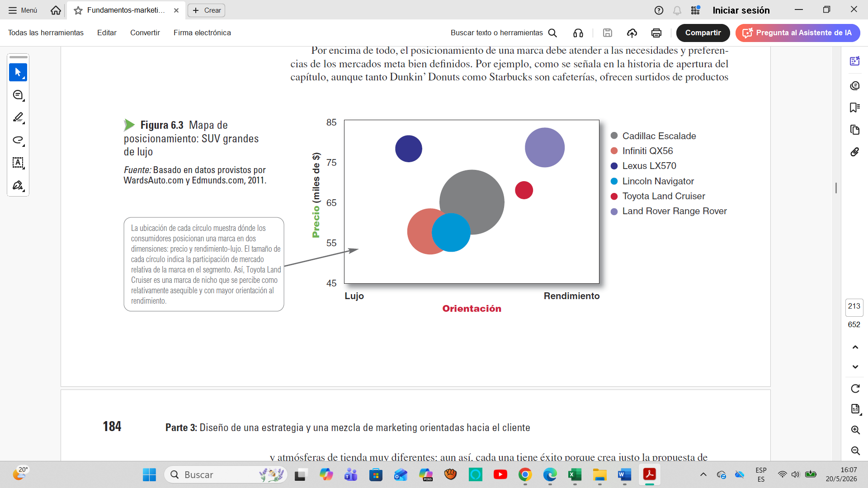Click the Compartir button
The width and height of the screenshot is (868, 488).
pos(703,33)
